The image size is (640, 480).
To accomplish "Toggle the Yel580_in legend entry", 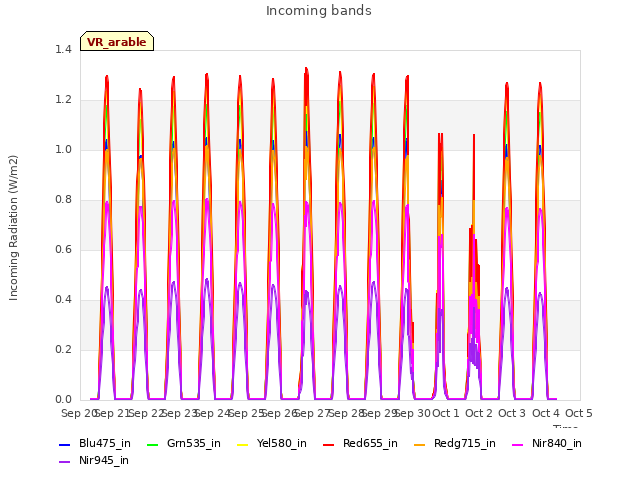I will tap(272, 444).
